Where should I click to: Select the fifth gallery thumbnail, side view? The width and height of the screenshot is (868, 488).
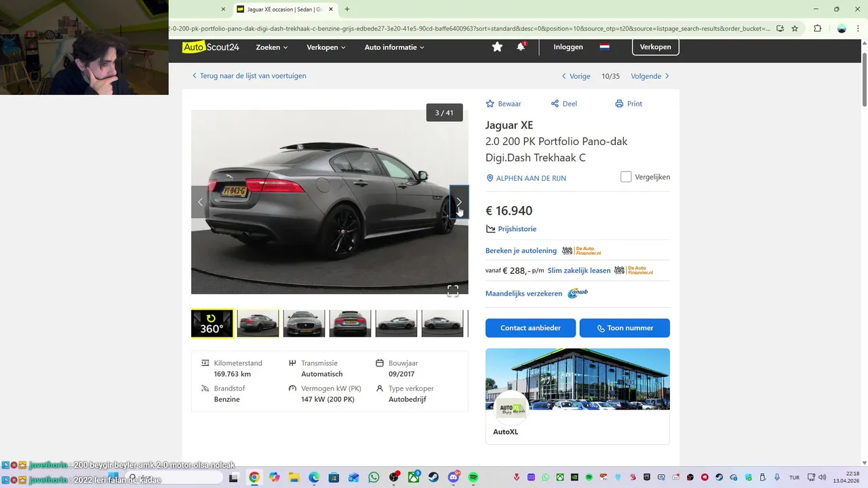click(396, 323)
